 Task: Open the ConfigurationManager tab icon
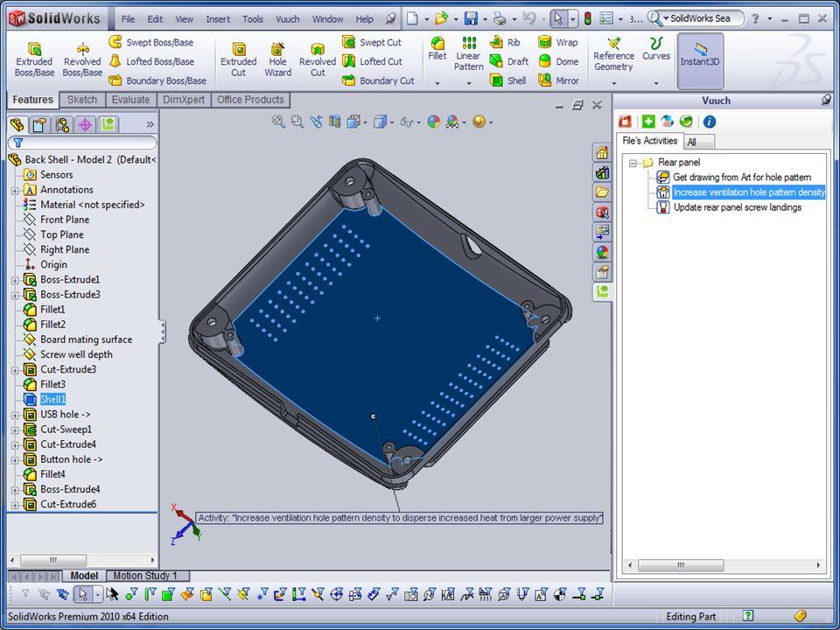tap(62, 125)
